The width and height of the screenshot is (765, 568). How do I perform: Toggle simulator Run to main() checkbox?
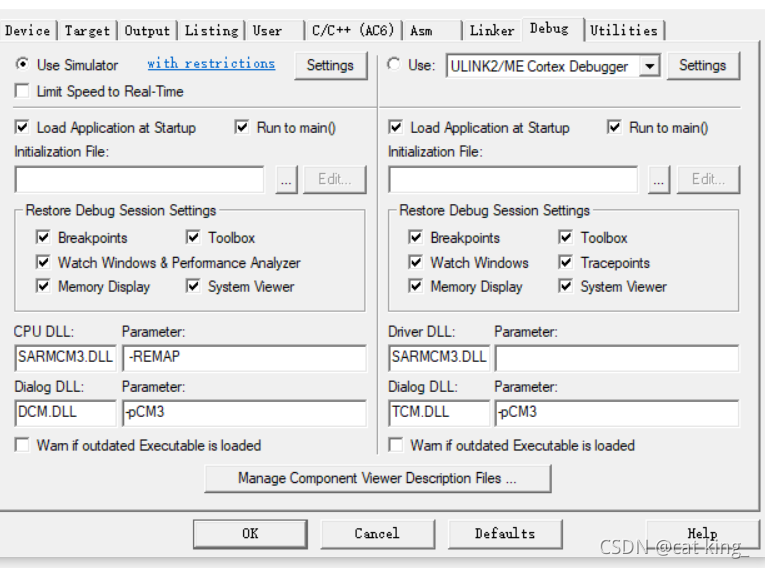[242, 127]
